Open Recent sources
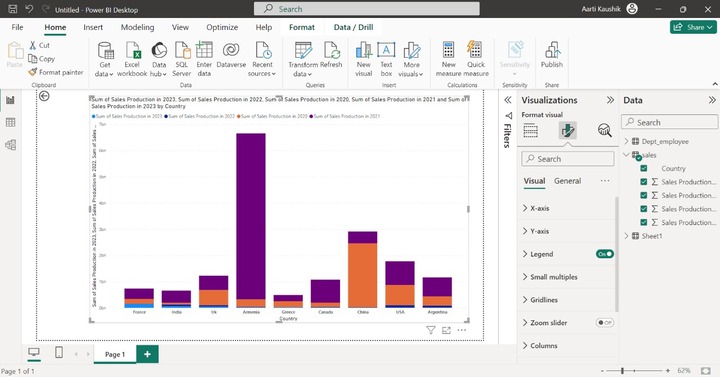720x377 pixels. [262, 59]
